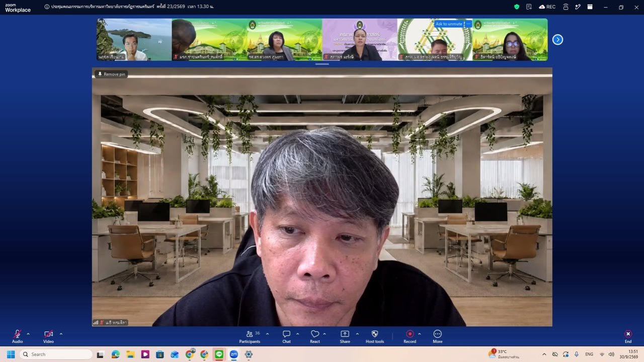Expand the Participants options arrow
The width and height of the screenshot is (644, 362).
point(267,334)
